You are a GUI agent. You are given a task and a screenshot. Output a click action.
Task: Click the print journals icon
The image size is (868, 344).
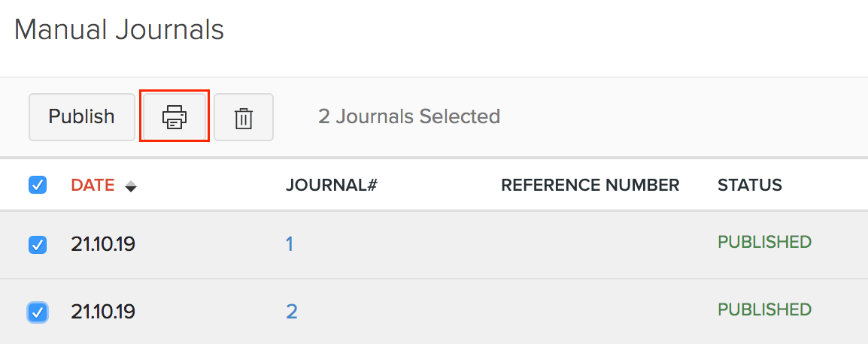point(174,116)
